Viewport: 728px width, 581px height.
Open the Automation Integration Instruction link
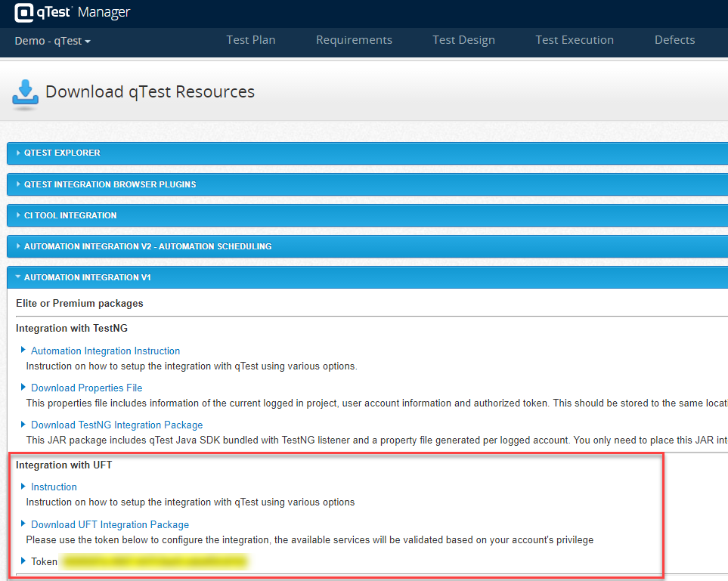pos(105,351)
